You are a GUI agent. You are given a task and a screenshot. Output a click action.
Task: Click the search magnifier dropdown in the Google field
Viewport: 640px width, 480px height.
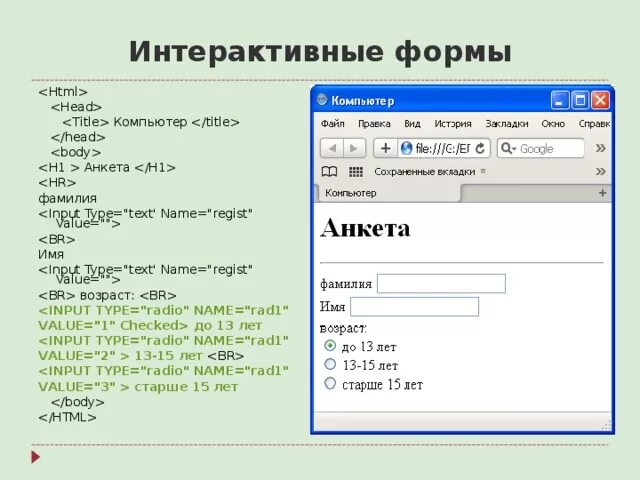coord(509,148)
